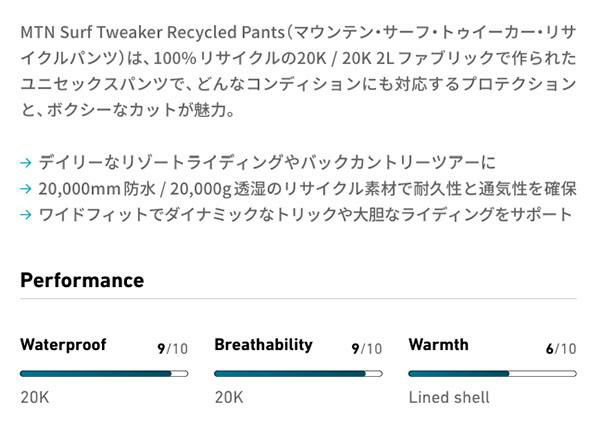Click the Warmth rating bar
The height and width of the screenshot is (428, 600).
coord(492,373)
